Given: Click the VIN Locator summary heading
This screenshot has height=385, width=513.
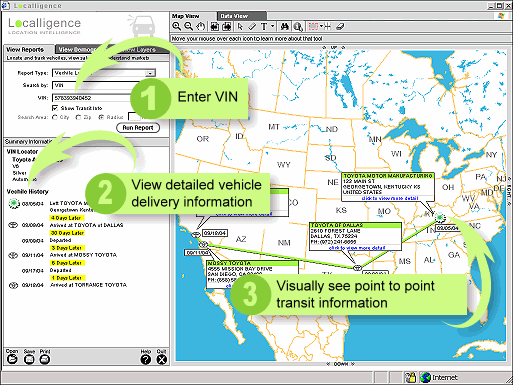Looking at the screenshot, I should (22, 152).
